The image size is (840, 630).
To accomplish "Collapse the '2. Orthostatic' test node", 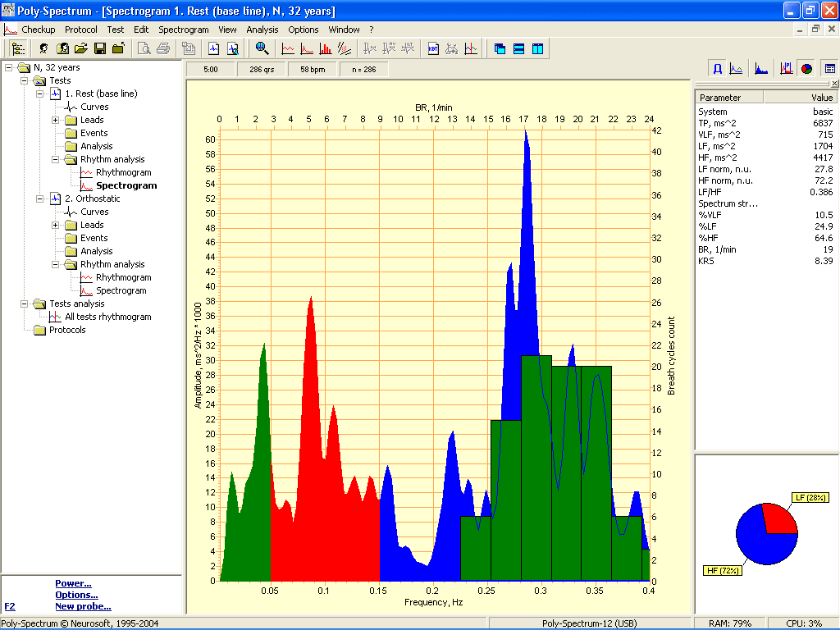I will (x=39, y=199).
